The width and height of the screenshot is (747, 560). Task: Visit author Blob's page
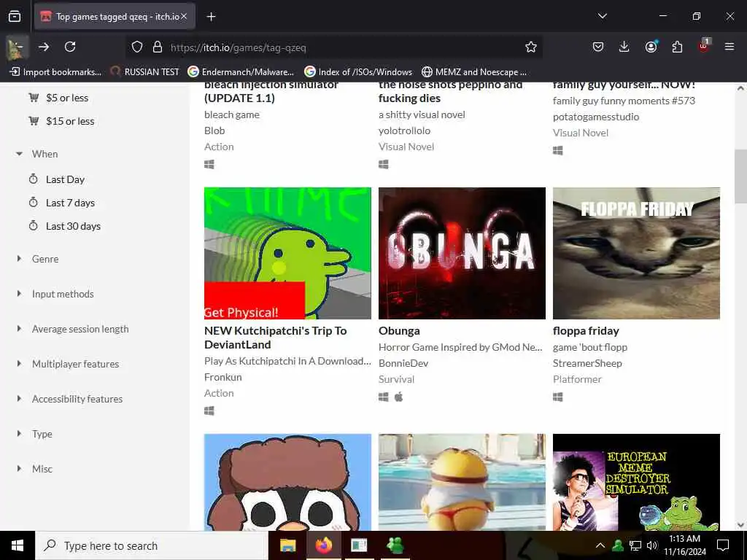pos(214,131)
